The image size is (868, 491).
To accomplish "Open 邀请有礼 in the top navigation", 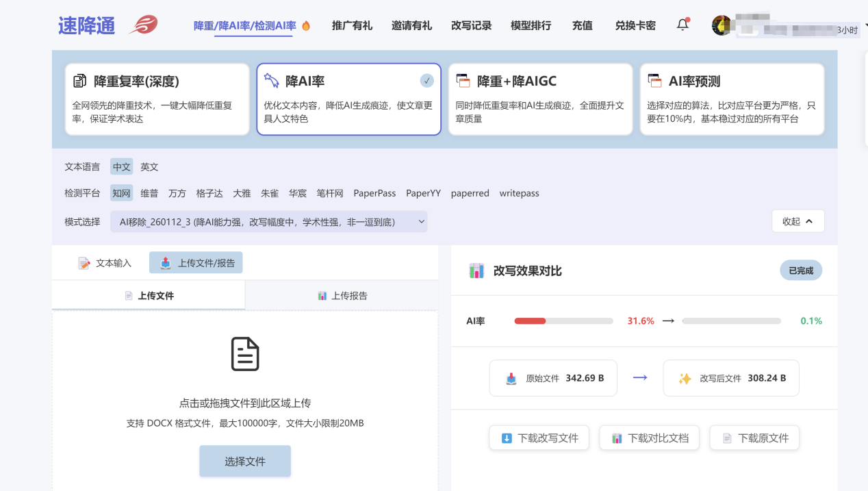I will coord(411,25).
